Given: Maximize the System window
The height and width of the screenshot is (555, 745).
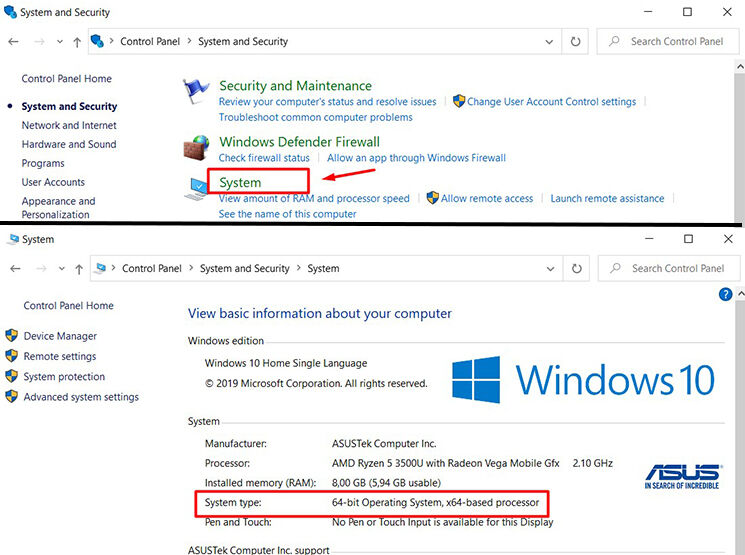Looking at the screenshot, I should point(688,239).
